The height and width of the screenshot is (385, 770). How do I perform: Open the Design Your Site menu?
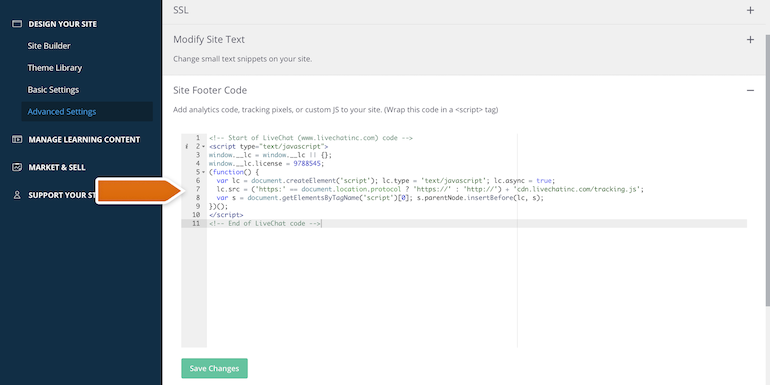click(62, 24)
